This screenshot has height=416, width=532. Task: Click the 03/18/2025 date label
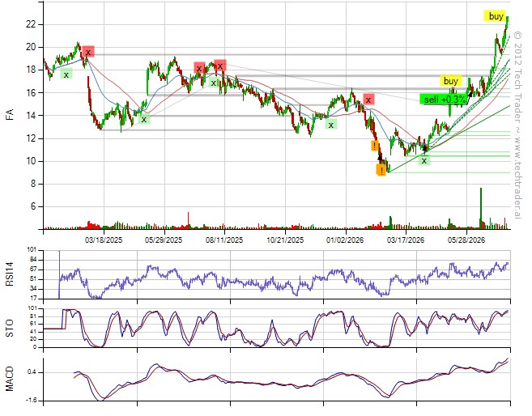pyautogui.click(x=104, y=240)
